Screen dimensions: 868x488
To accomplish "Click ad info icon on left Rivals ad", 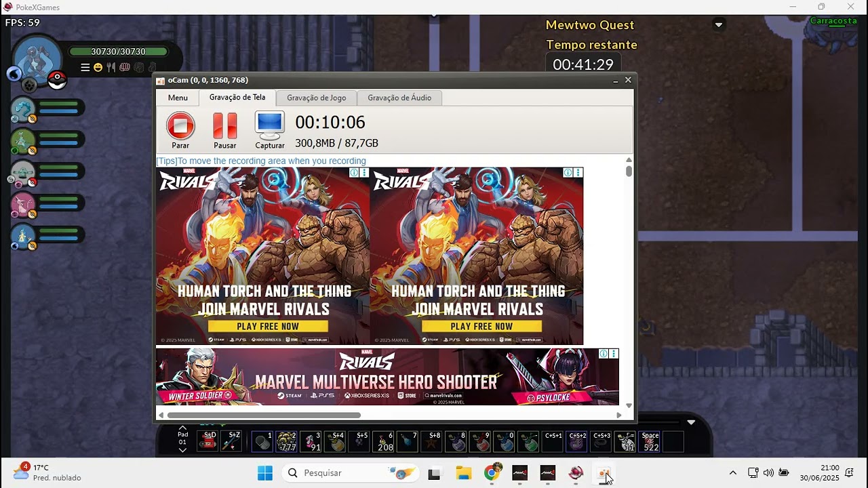I will [354, 173].
